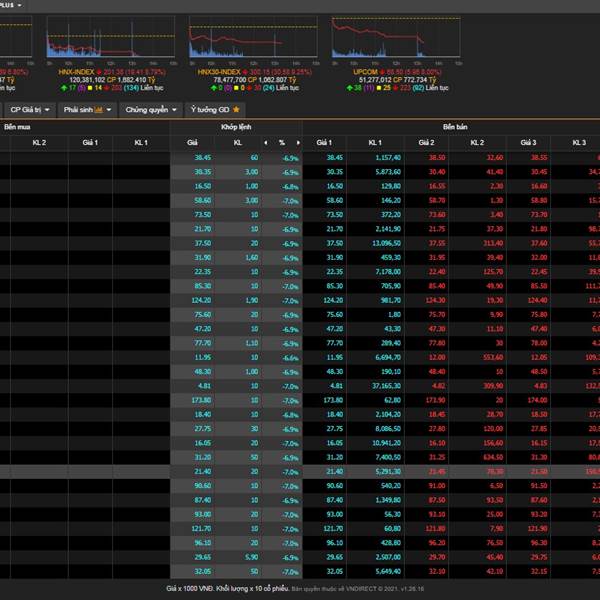Click the star icon on Ý tưởng GD
This screenshot has height=600, width=600.
236,110
